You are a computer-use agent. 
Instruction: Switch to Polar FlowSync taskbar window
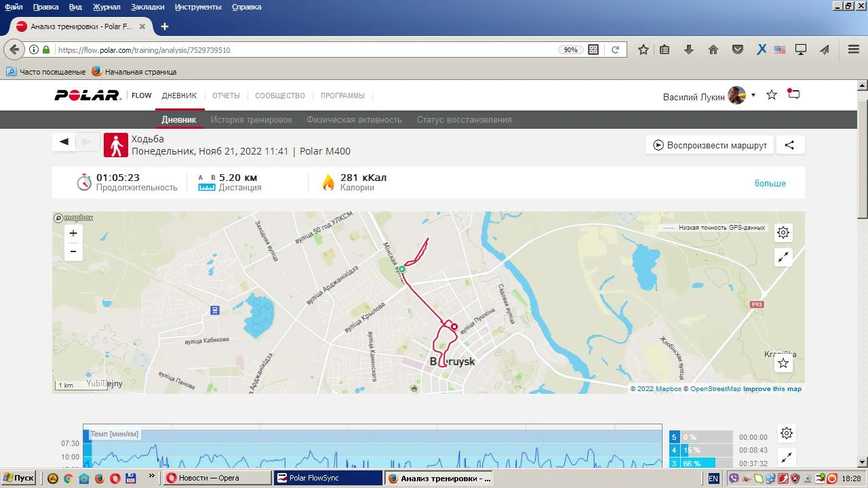click(328, 478)
